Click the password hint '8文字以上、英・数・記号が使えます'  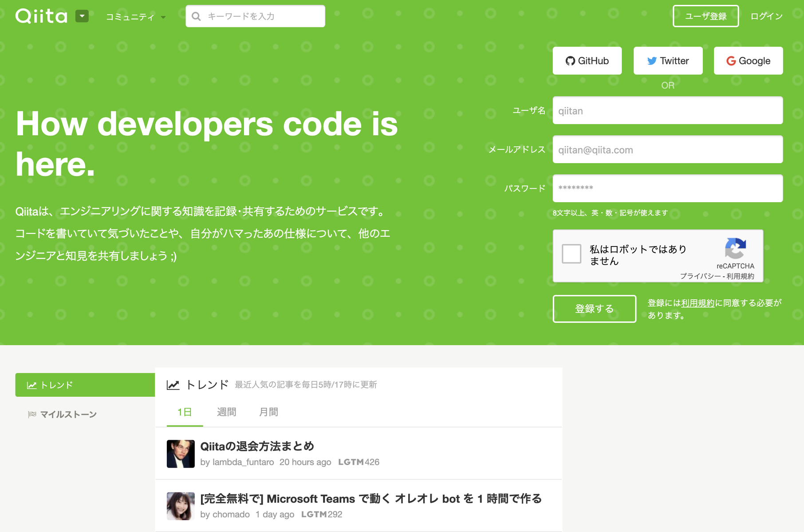610,213
